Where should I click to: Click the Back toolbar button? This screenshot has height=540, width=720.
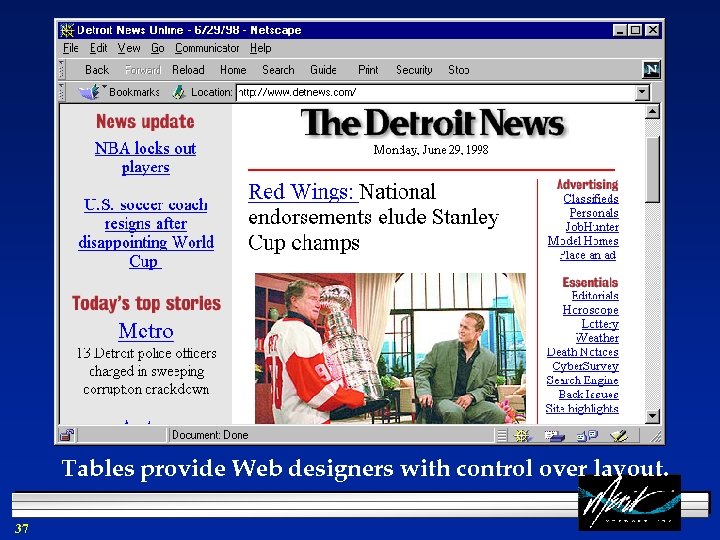97,70
